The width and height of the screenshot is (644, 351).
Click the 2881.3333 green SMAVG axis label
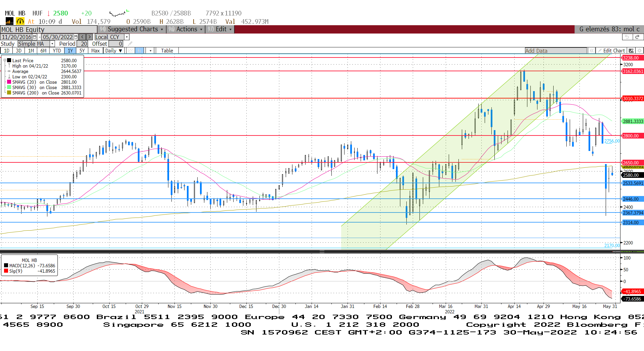pyautogui.click(x=633, y=121)
